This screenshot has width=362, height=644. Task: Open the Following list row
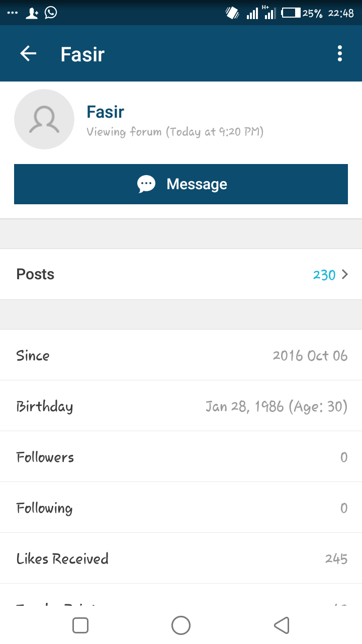tap(181, 508)
